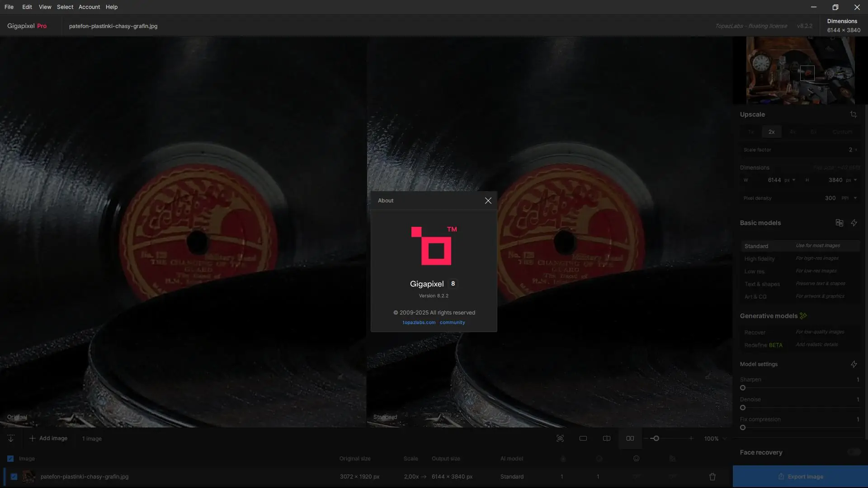Open the Pixel density PPI unit dropdown
This screenshot has height=488, width=868.
click(x=849, y=198)
